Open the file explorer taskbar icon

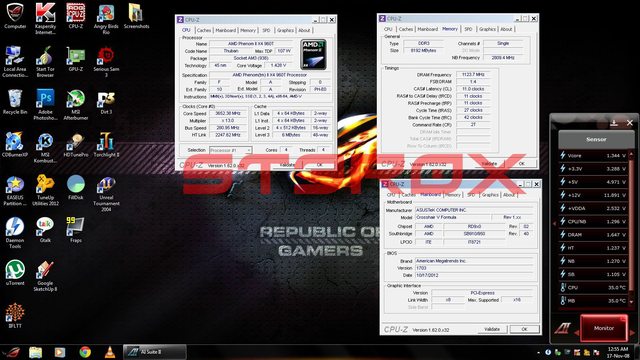[x=36, y=352]
